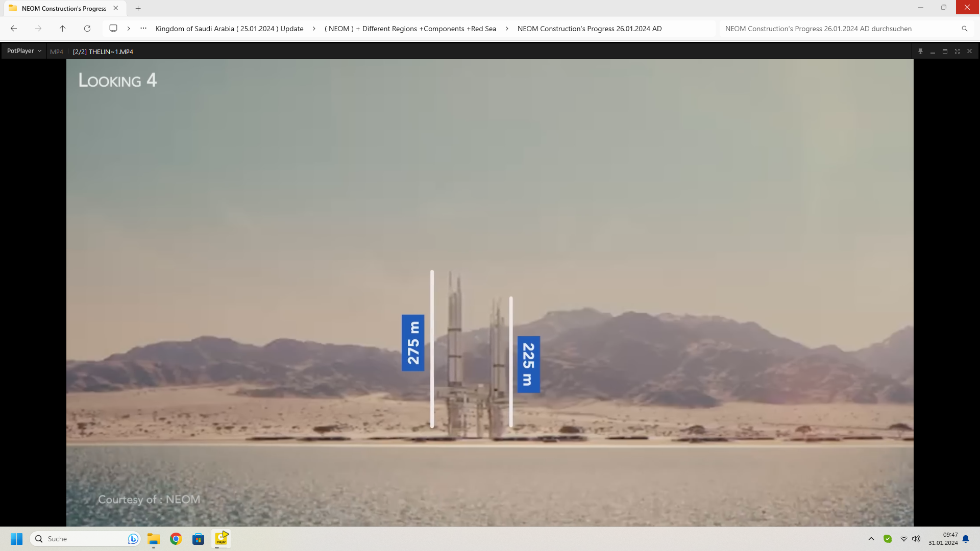Minimize the PotPlayer window
Viewport: 980px width, 551px height.
tap(933, 52)
